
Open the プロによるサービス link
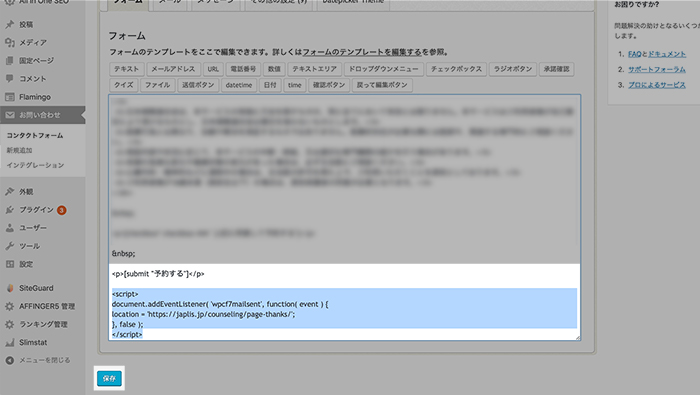coord(657,85)
